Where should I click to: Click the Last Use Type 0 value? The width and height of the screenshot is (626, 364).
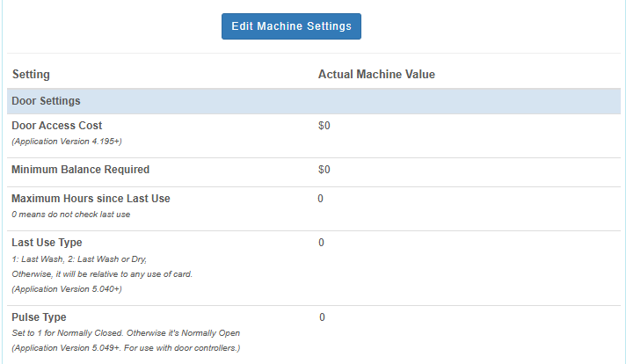click(322, 243)
